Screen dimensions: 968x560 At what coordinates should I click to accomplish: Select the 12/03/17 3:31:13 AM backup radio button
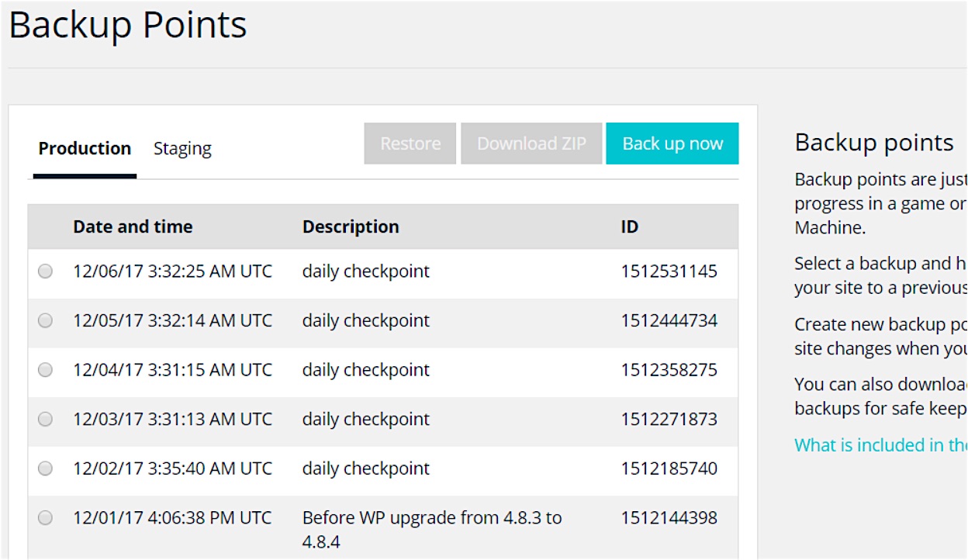tap(46, 419)
